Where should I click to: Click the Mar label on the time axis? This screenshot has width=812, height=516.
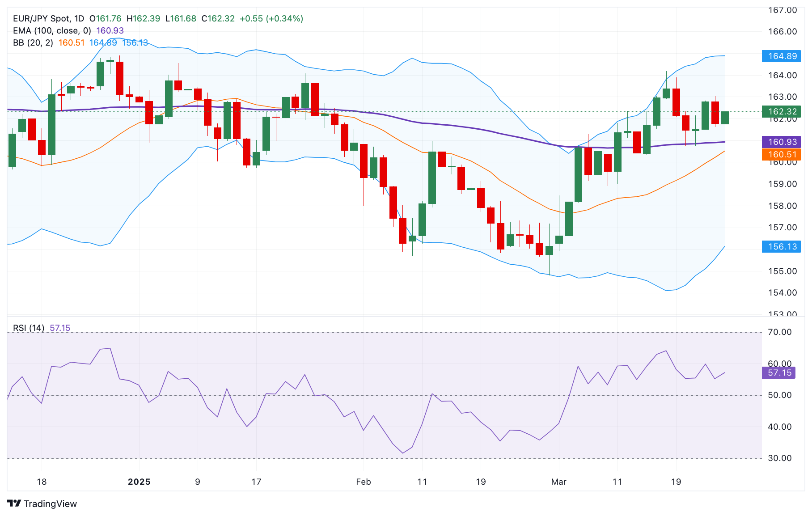tap(558, 482)
